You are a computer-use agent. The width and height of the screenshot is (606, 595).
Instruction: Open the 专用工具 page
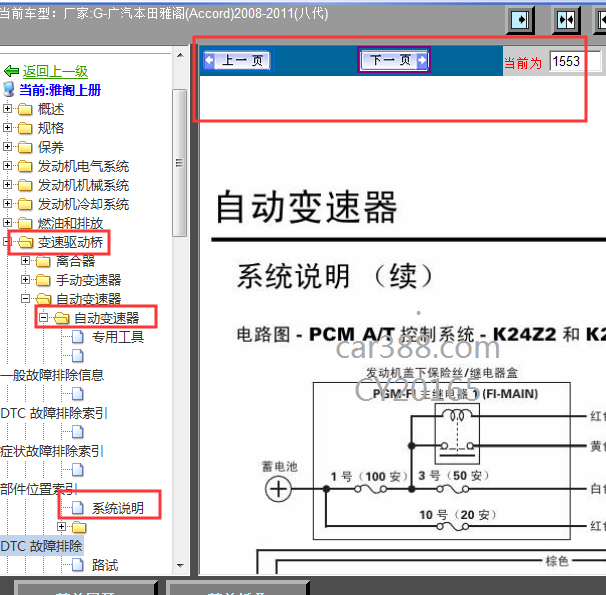(x=118, y=337)
